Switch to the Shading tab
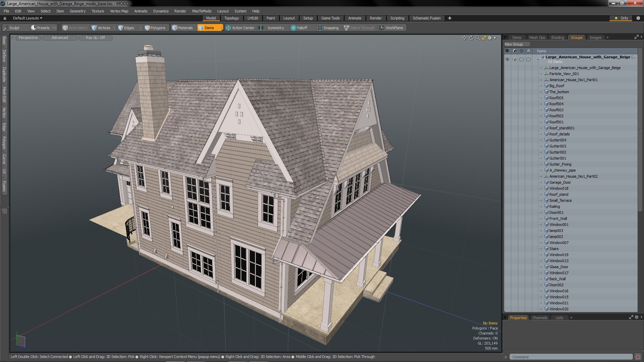The width and height of the screenshot is (644, 362). pyautogui.click(x=557, y=38)
